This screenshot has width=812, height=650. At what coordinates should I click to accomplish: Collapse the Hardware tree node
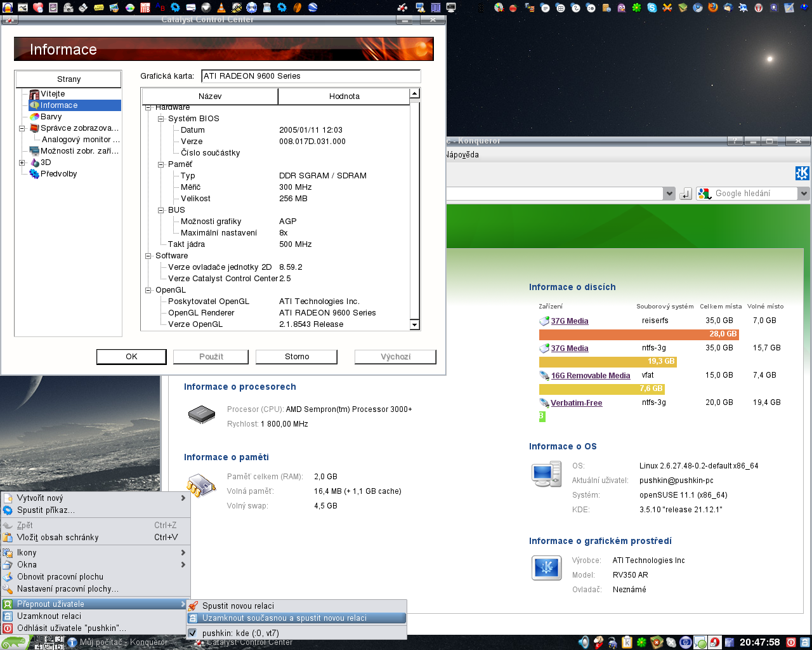coord(148,107)
